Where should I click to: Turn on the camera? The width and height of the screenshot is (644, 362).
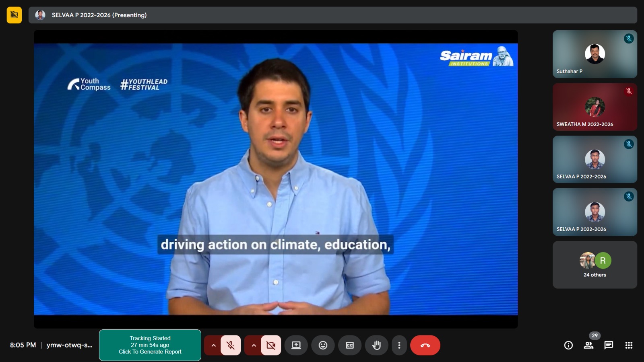coord(271,345)
